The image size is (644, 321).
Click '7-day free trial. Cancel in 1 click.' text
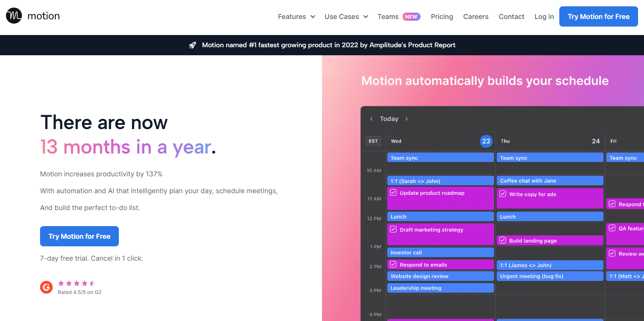[x=91, y=258]
